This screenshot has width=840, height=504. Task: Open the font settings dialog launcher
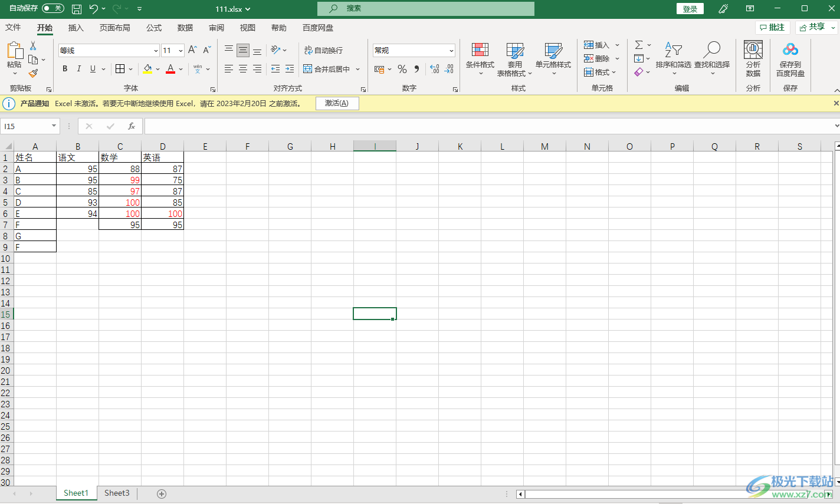point(212,90)
